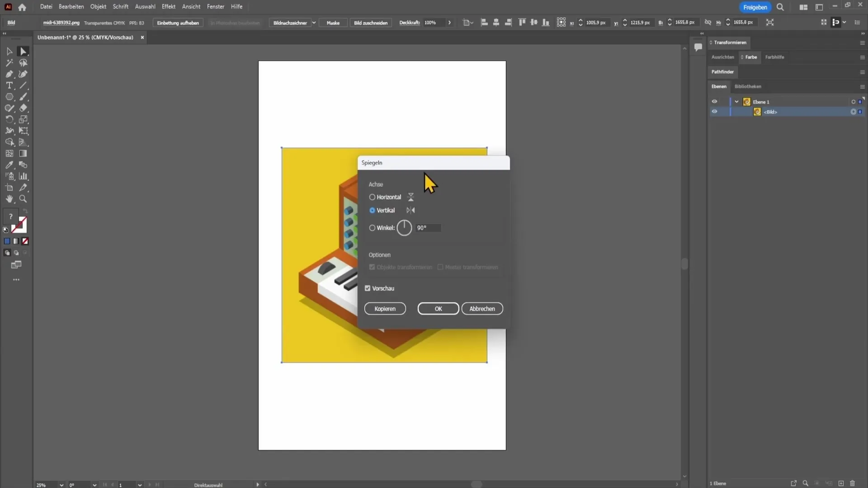Open the Datei menu
This screenshot has width=868, height=488.
[x=46, y=7]
